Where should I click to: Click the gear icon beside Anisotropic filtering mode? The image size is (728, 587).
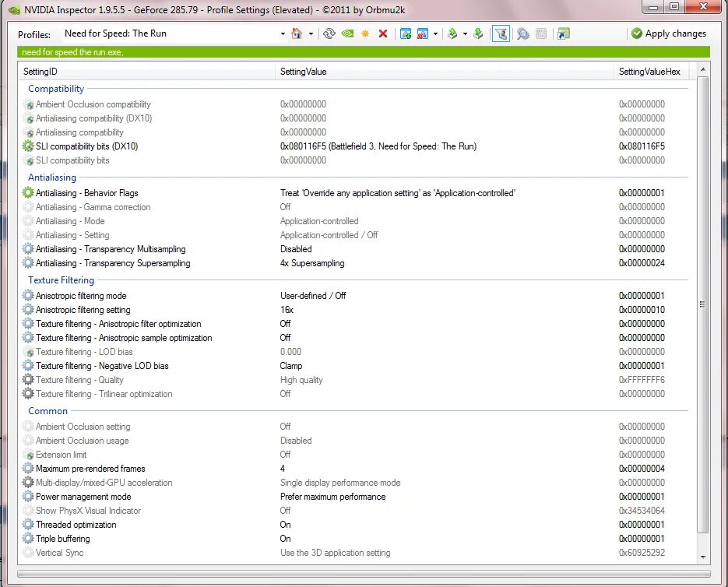click(x=28, y=295)
